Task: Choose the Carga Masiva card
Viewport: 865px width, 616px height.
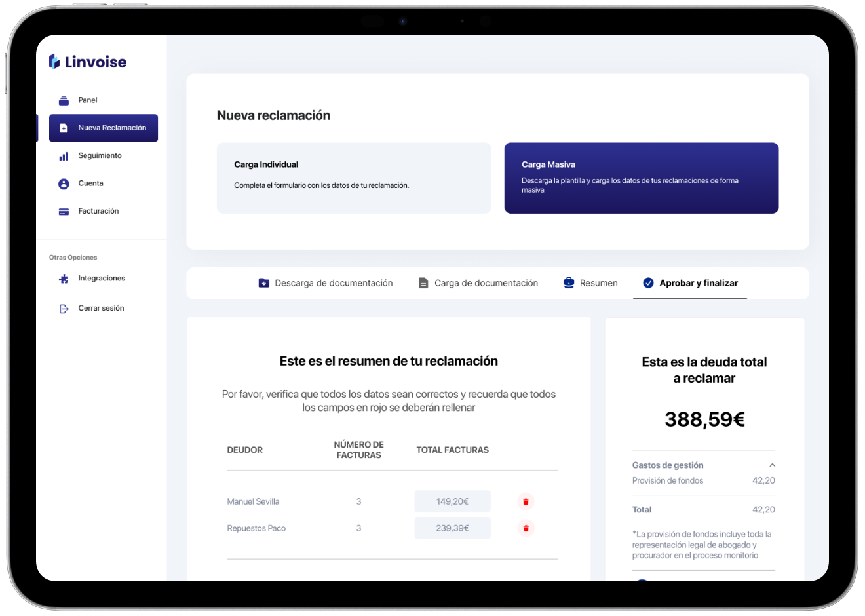Action: 642,178
